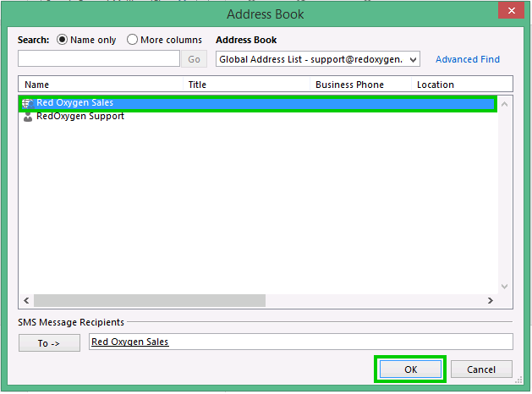Click the Location column header

(x=462, y=85)
